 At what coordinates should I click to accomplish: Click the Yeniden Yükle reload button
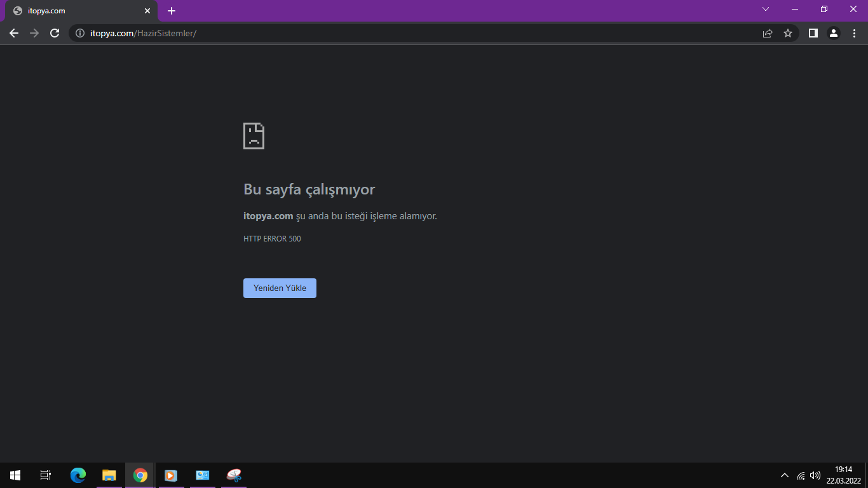(280, 288)
